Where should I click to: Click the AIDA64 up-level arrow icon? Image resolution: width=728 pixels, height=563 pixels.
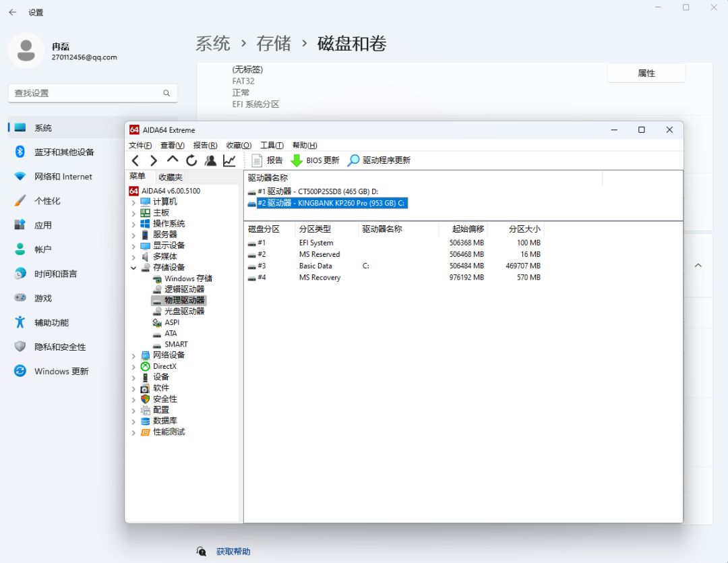[x=173, y=160]
